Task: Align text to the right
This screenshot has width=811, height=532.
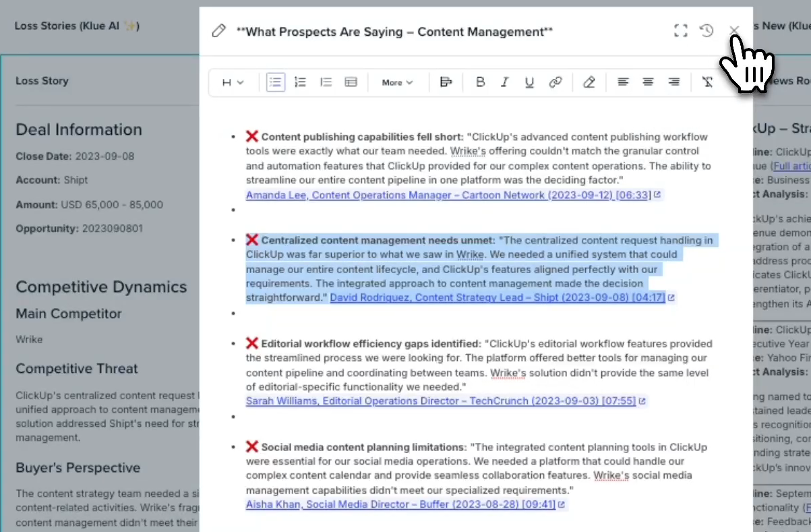Action: (673, 82)
